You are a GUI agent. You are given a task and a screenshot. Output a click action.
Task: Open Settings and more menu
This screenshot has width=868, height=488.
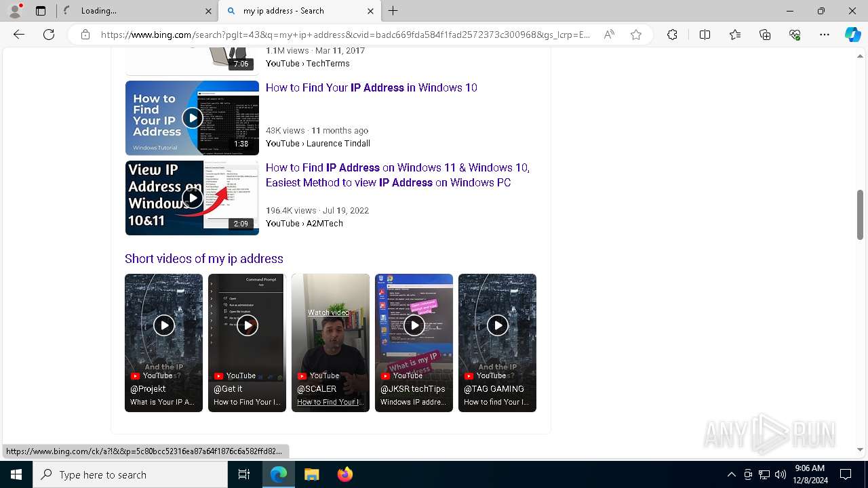point(825,35)
